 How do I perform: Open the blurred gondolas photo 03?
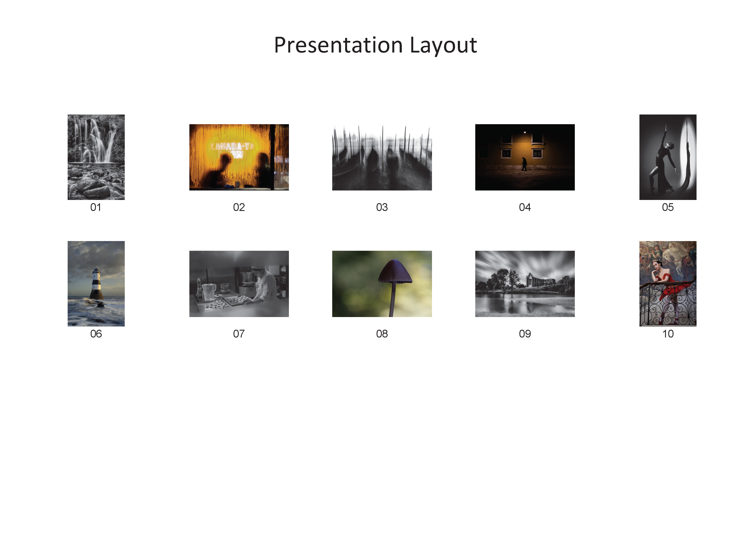[382, 157]
